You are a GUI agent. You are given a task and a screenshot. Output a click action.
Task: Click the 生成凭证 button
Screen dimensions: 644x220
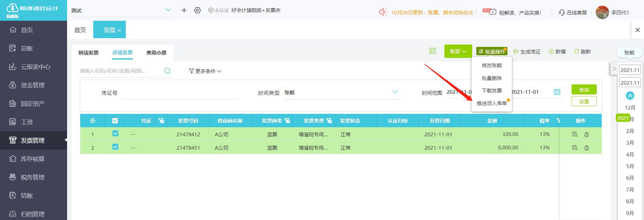527,52
